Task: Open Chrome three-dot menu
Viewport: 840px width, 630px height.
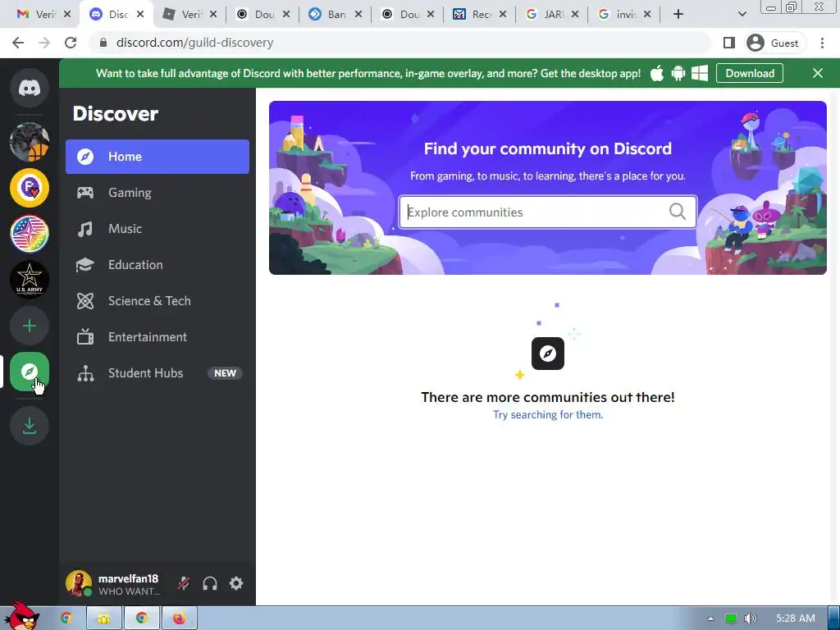Action: [x=822, y=43]
